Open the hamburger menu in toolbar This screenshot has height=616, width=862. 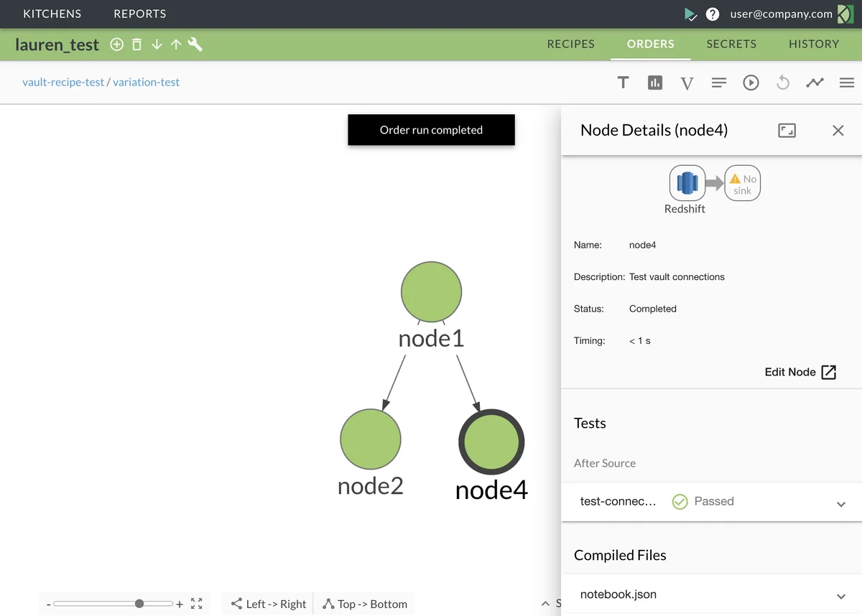point(847,83)
